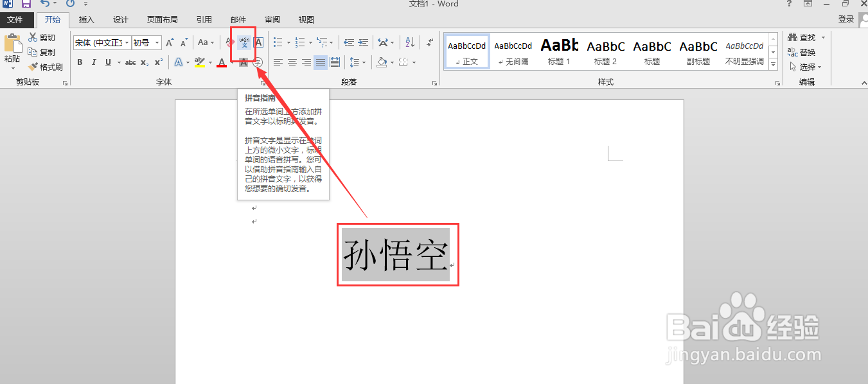
Task: Expand the multilevel list dropdown
Action: point(332,43)
